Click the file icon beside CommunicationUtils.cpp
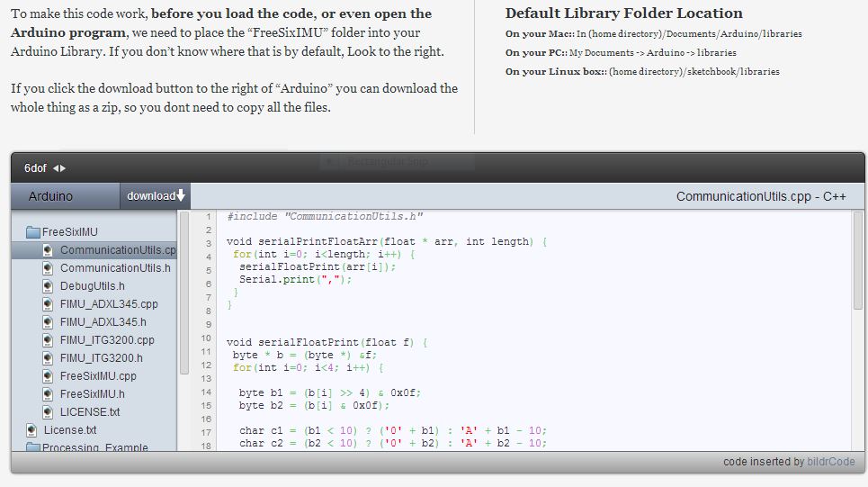The height and width of the screenshot is (487, 868). pyautogui.click(x=49, y=250)
